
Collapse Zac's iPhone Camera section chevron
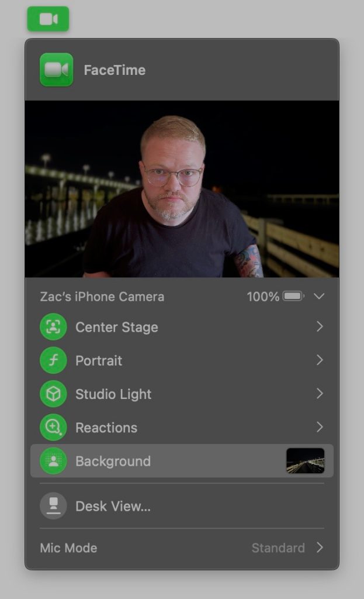point(318,297)
